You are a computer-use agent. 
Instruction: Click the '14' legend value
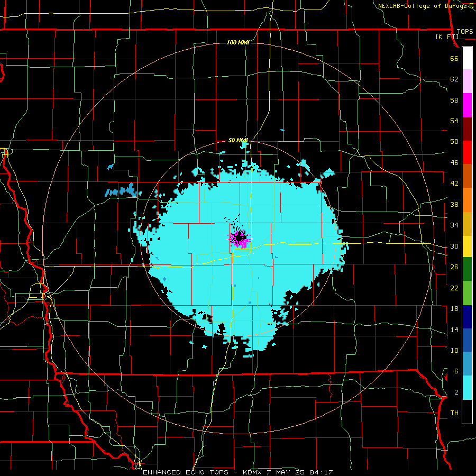click(454, 329)
